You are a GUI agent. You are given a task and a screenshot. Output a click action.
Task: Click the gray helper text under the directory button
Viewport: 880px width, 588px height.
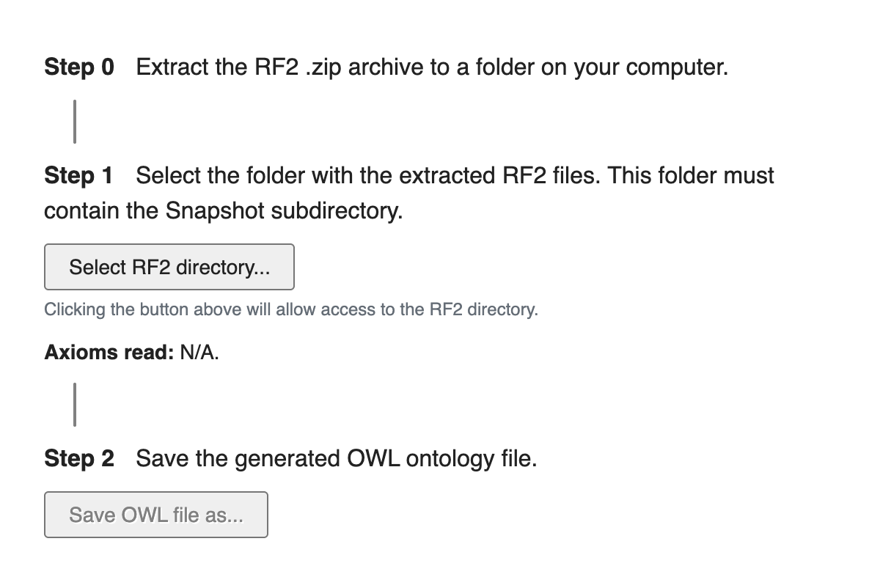291,309
